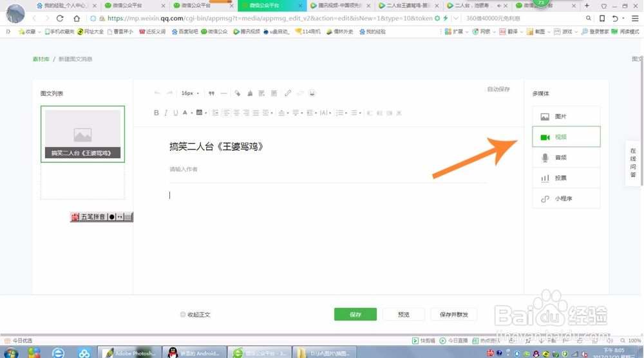Image resolution: width=644 pixels, height=358 pixels.
Task: Follow the 素材库 breadcrumb link
Action: pyautogui.click(x=41, y=59)
